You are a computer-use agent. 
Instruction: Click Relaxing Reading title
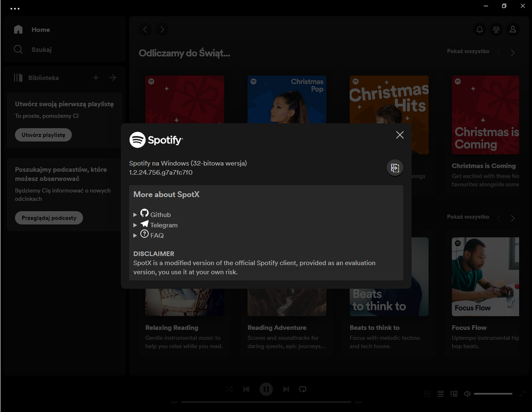pyautogui.click(x=172, y=328)
